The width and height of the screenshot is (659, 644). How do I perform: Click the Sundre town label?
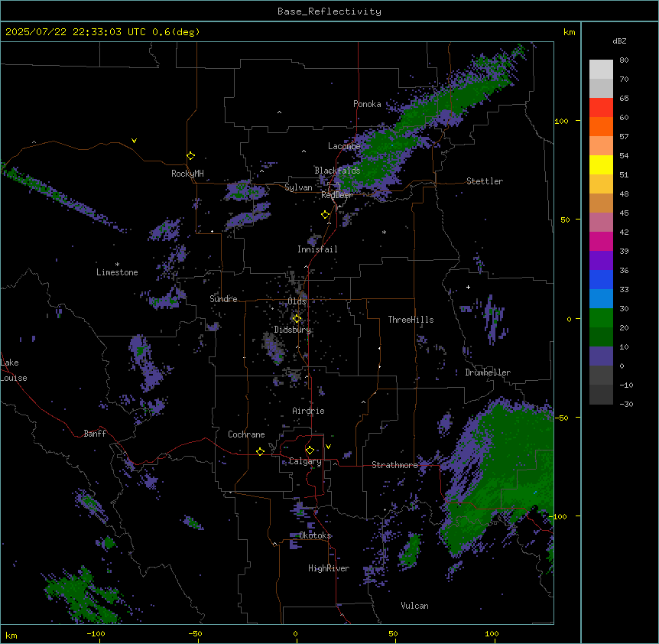click(223, 299)
